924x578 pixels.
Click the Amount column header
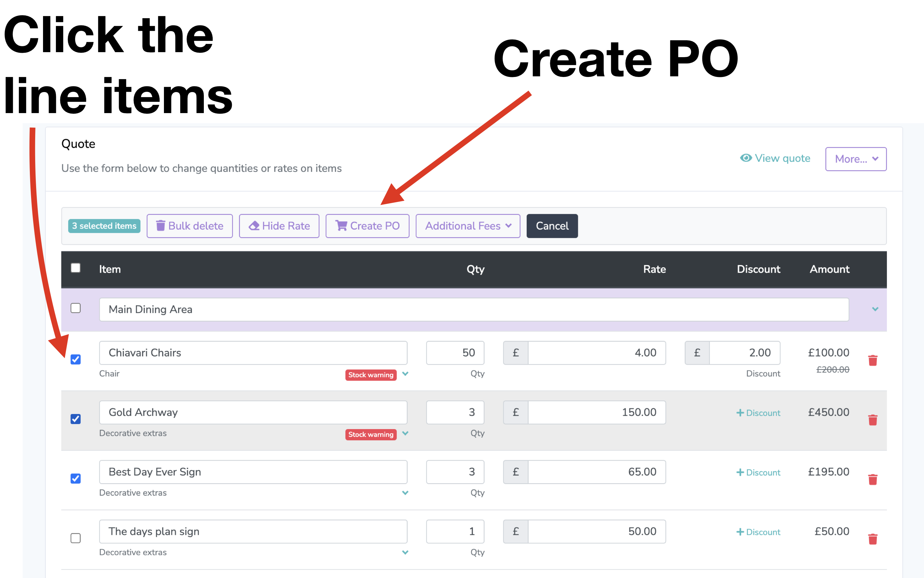coord(829,269)
